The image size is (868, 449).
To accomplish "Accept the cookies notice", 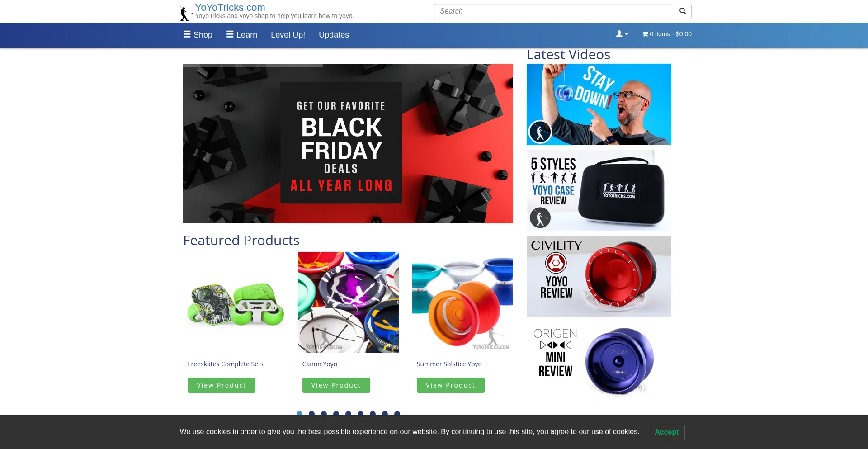I will [666, 432].
